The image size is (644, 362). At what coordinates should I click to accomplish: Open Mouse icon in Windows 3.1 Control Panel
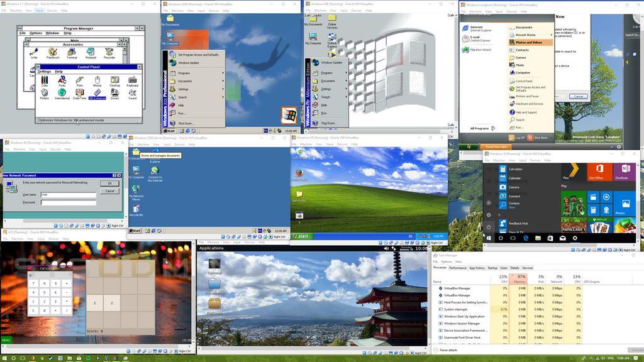(x=97, y=81)
